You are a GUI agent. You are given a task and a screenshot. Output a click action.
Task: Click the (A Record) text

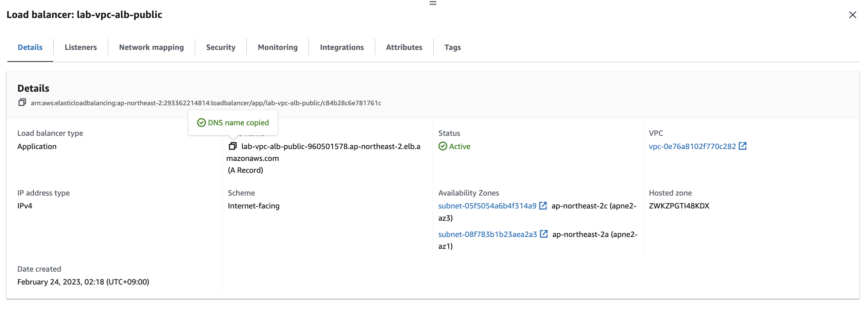point(245,170)
